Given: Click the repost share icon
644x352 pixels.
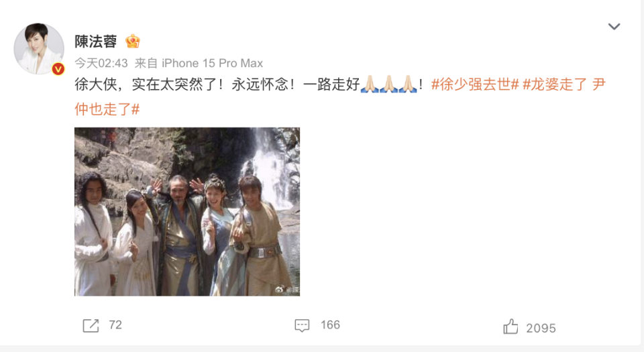Looking at the screenshot, I should pos(91,325).
